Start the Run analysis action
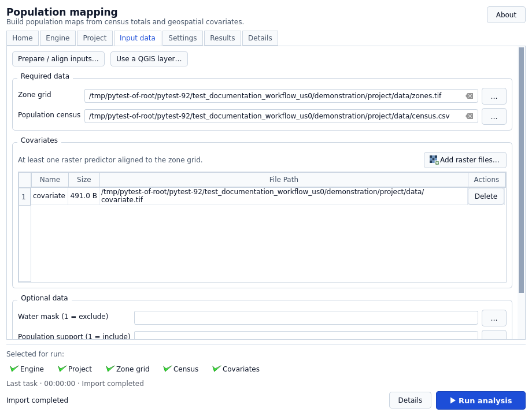The height and width of the screenshot is (416, 532). pyautogui.click(x=481, y=400)
